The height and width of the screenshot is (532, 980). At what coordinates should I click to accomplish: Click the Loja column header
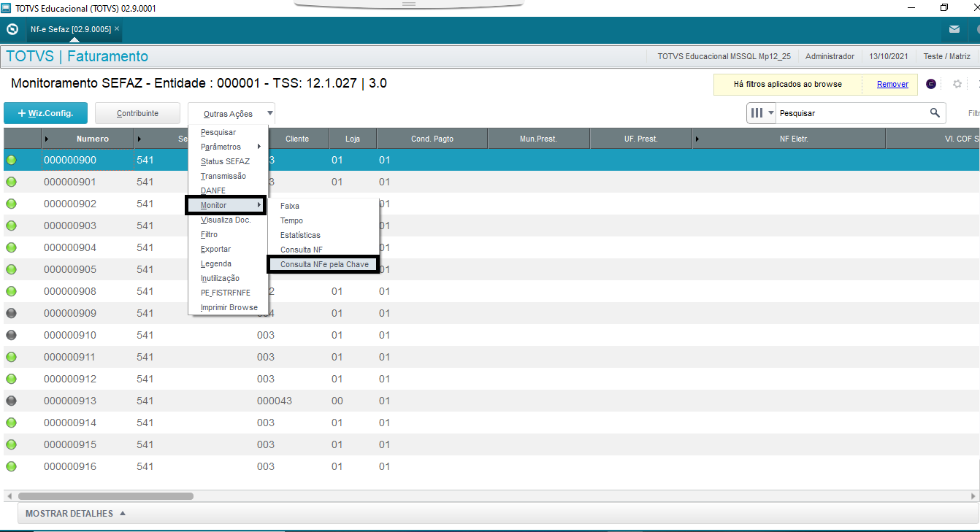[352, 139]
